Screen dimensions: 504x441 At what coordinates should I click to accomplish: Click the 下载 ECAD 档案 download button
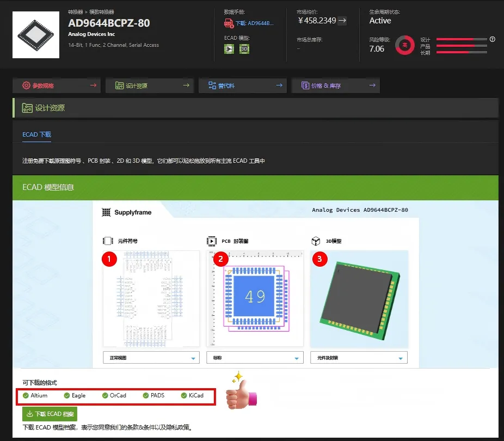point(50,414)
